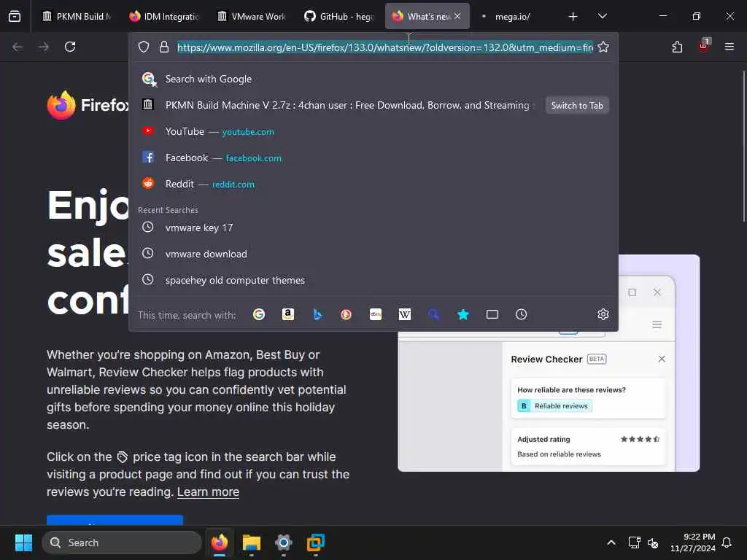This screenshot has height=560, width=747.
Task: Open the muted volume tray icon
Action: tap(653, 542)
